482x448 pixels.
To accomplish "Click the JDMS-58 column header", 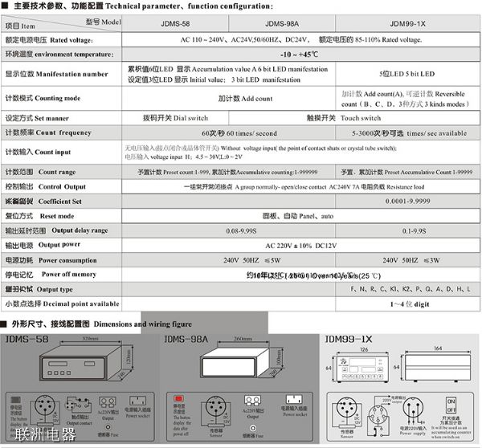I will tap(176, 23).
